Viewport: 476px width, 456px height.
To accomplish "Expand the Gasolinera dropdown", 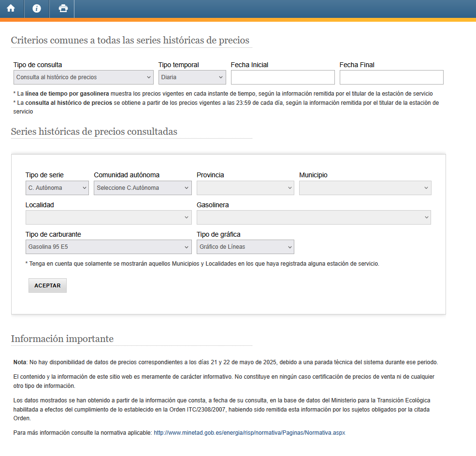I will click(314, 217).
